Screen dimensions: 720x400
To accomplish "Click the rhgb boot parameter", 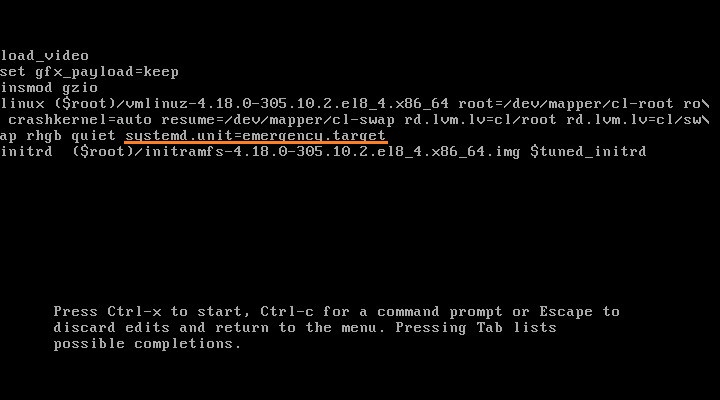I will 44,136.
